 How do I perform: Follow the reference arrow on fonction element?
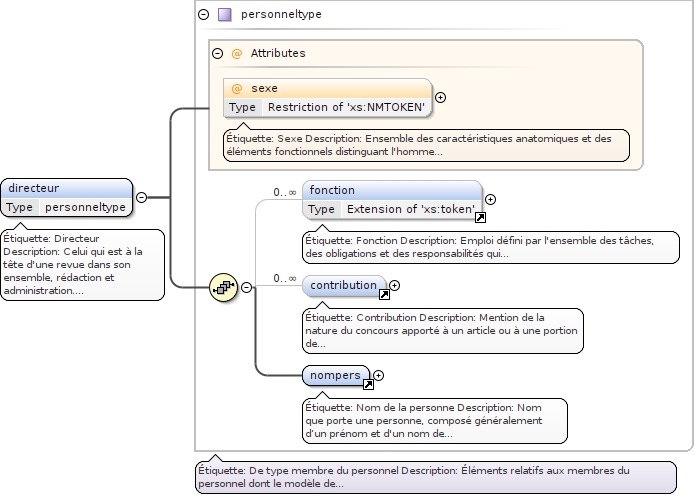click(480, 217)
